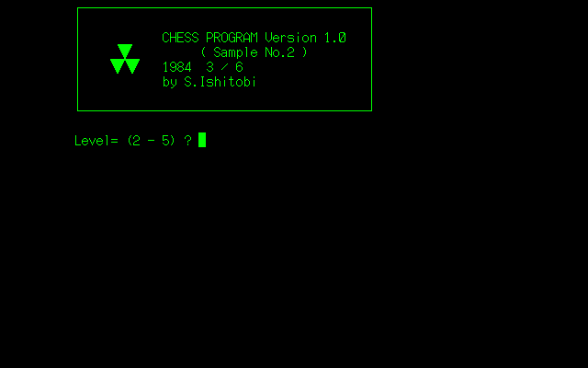Screen dimensions: 588x368
Task: Click the '(2 - 5)' range text
Action: pos(151,141)
